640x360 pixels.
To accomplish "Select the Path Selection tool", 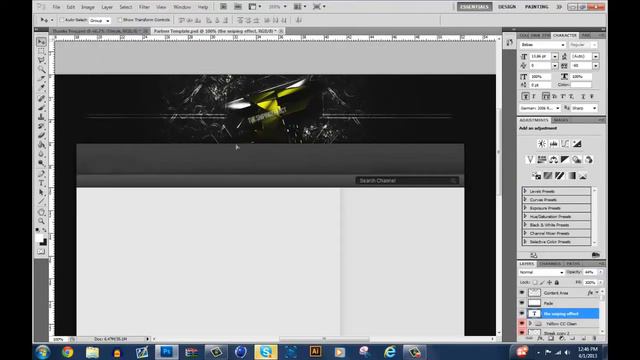I will [x=41, y=192].
